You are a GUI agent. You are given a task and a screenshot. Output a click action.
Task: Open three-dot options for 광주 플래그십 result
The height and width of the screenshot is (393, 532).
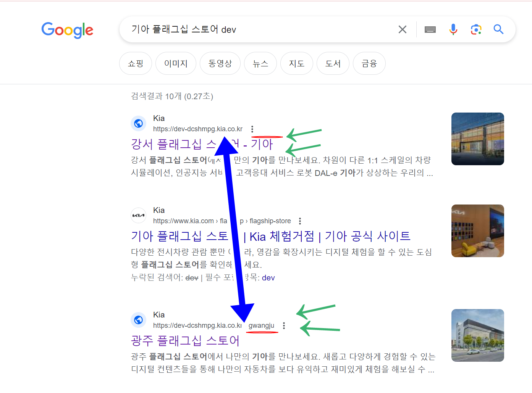(x=284, y=325)
